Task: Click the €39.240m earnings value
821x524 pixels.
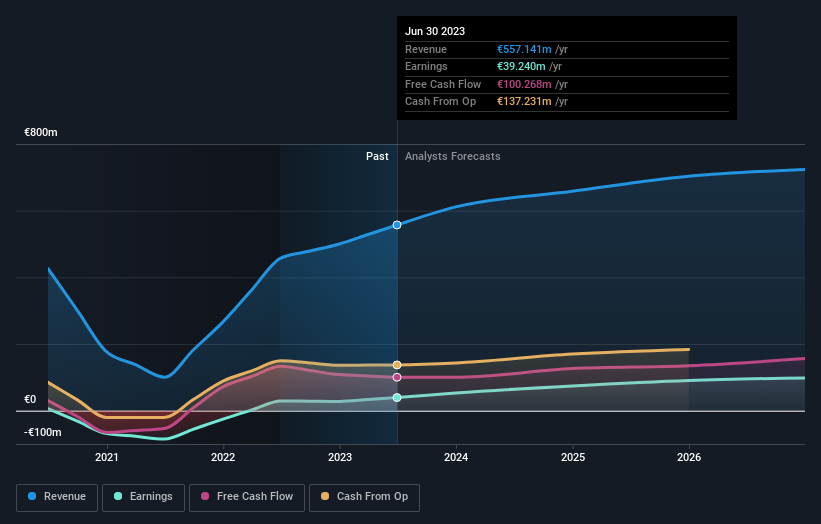Action: click(x=521, y=66)
